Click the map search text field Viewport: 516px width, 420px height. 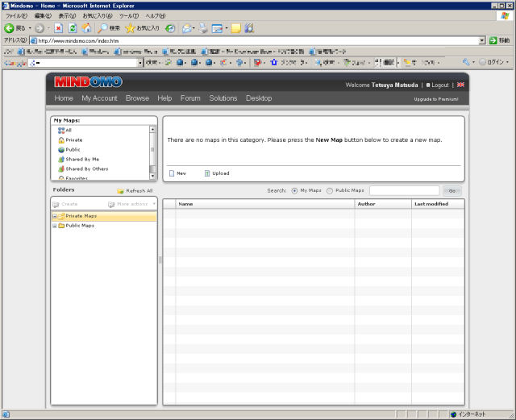click(x=404, y=191)
